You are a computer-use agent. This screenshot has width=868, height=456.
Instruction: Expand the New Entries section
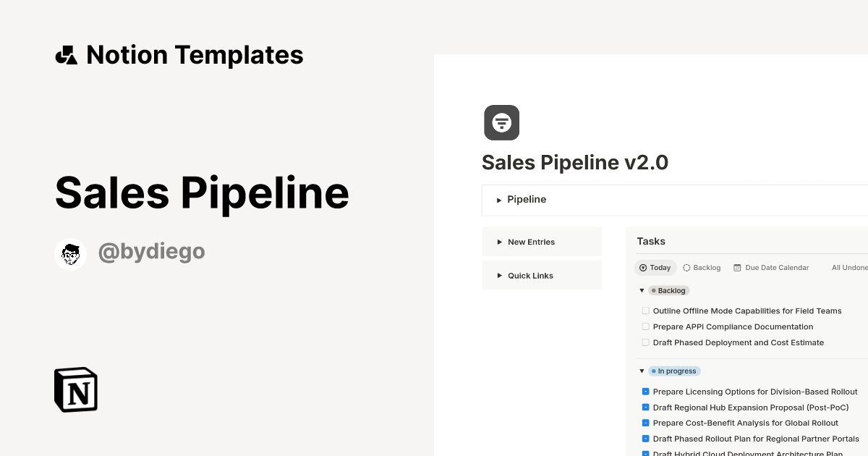coord(498,242)
